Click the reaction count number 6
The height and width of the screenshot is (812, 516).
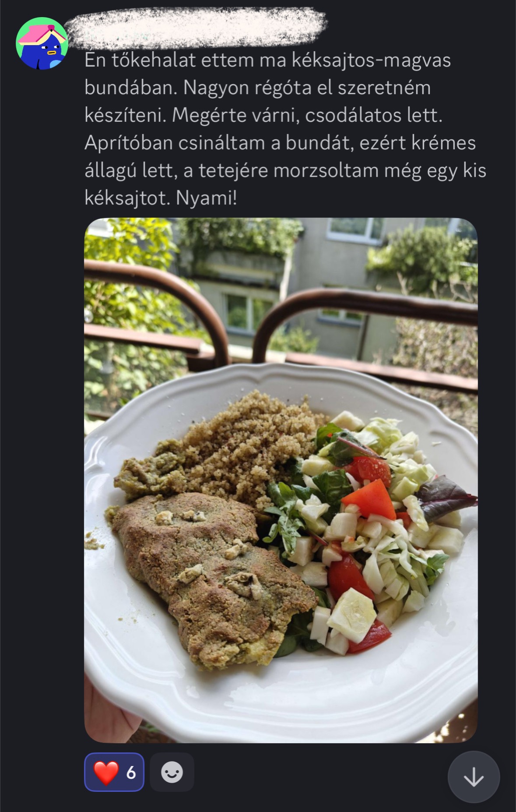point(131,773)
